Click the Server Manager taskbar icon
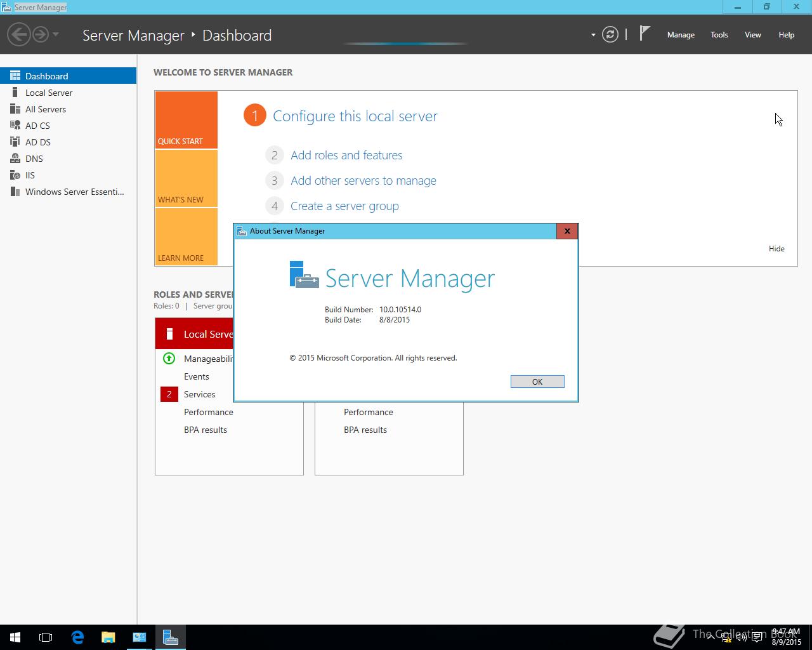 point(170,637)
